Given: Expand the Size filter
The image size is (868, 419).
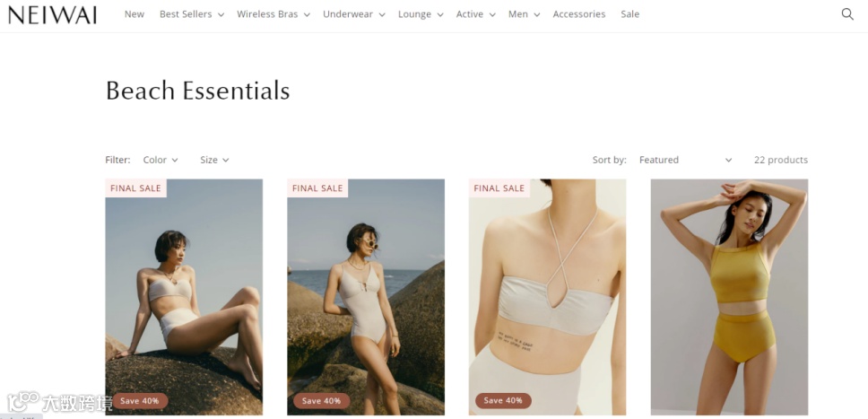Looking at the screenshot, I should click(214, 160).
